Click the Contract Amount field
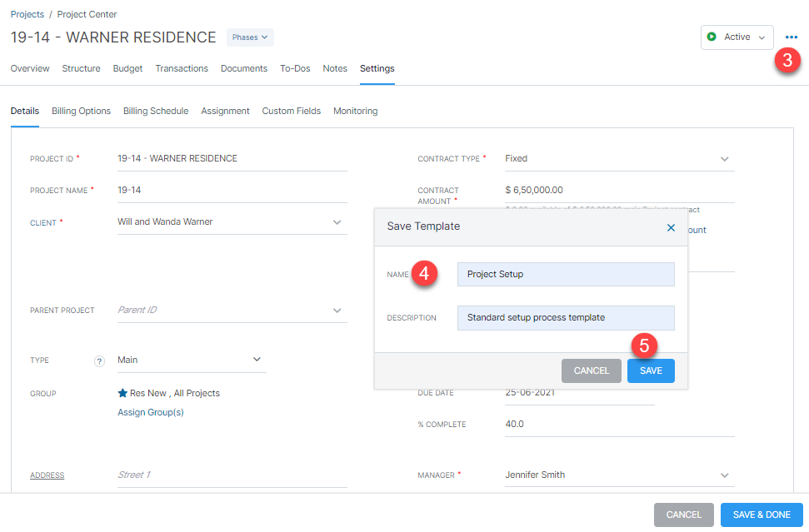Viewport: 809px width, 532px height. tap(620, 190)
